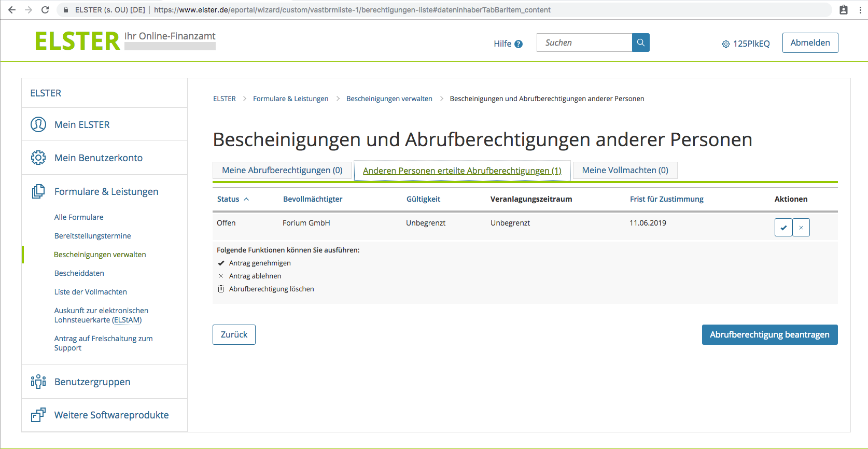The image size is (868, 449).
Task: Click the browser back arrow
Action: [12, 10]
